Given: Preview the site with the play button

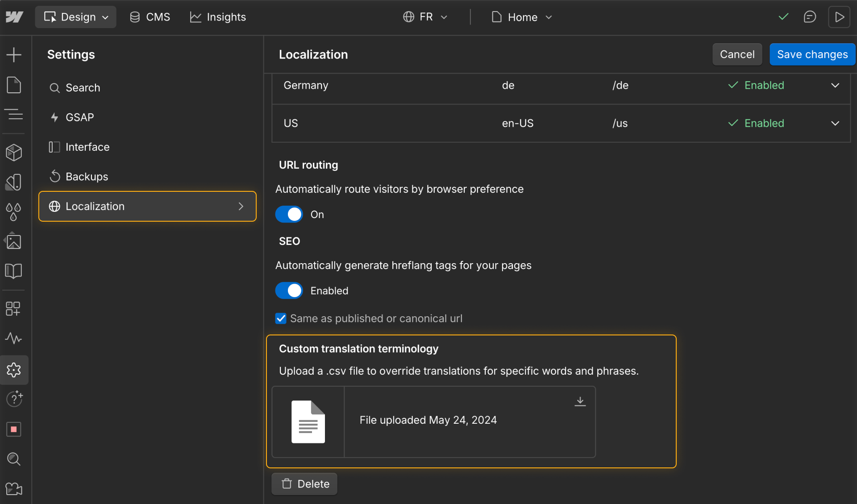Looking at the screenshot, I should pyautogui.click(x=839, y=17).
